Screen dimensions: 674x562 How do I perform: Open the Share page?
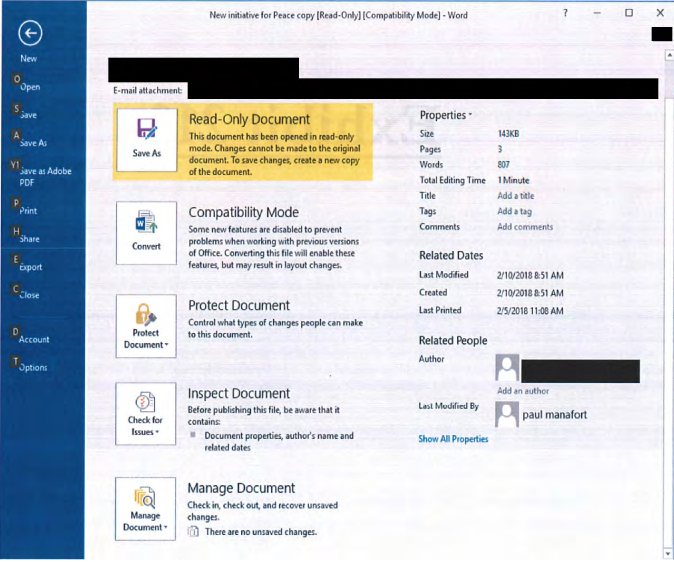coord(29,239)
